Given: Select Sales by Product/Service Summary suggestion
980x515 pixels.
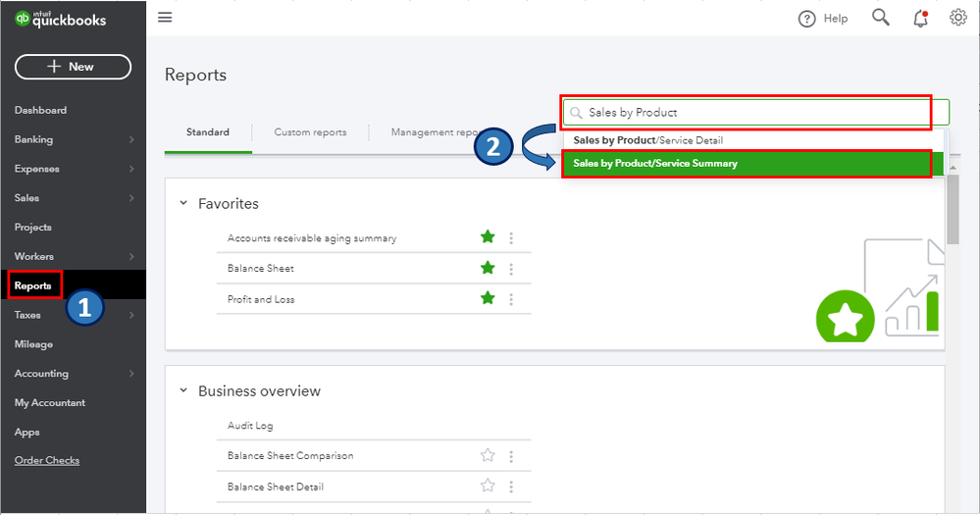Looking at the screenshot, I should point(746,163).
